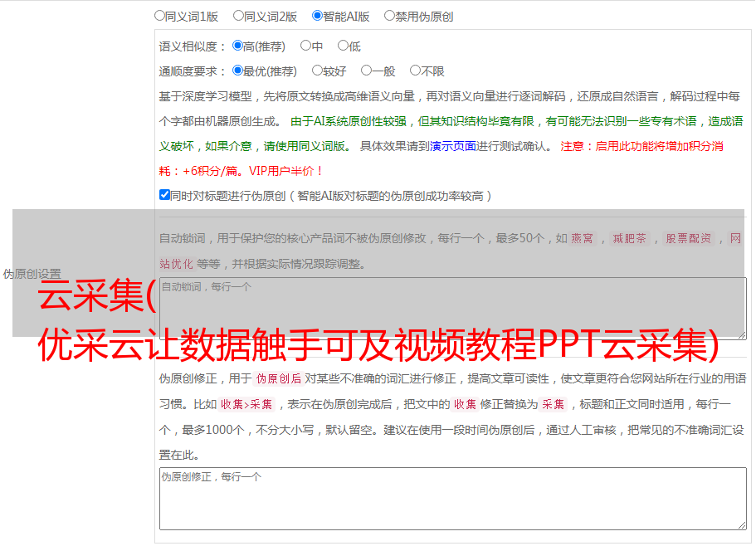Set 通顺度要求 to 最优(推荐)
Viewport: 756px width, 546px height.
[237, 71]
